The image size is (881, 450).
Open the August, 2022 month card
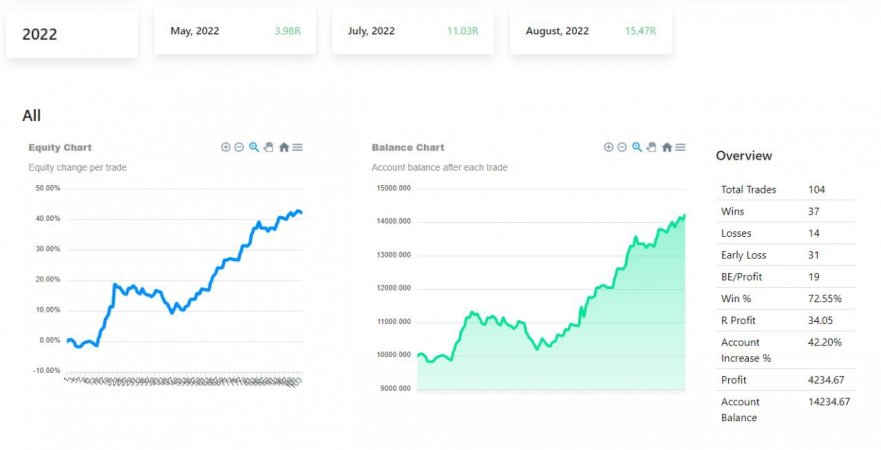click(x=590, y=31)
